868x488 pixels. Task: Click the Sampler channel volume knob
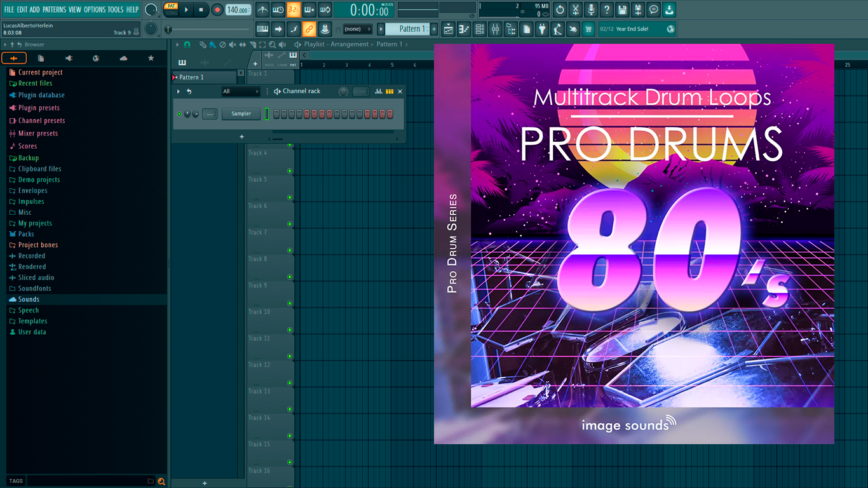click(195, 114)
